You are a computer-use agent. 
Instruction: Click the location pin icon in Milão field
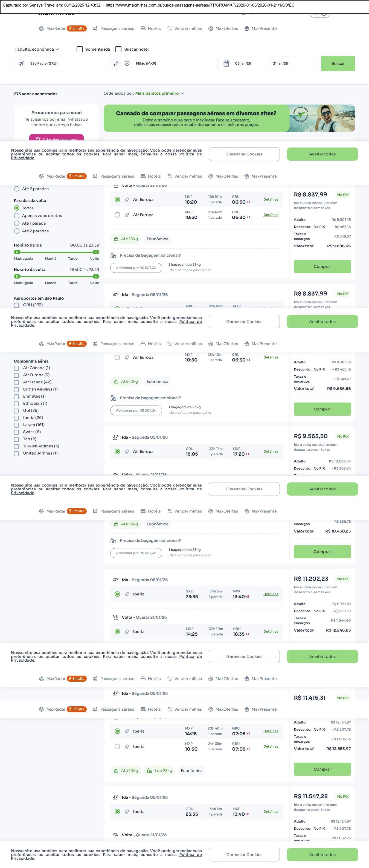pyautogui.click(x=127, y=63)
